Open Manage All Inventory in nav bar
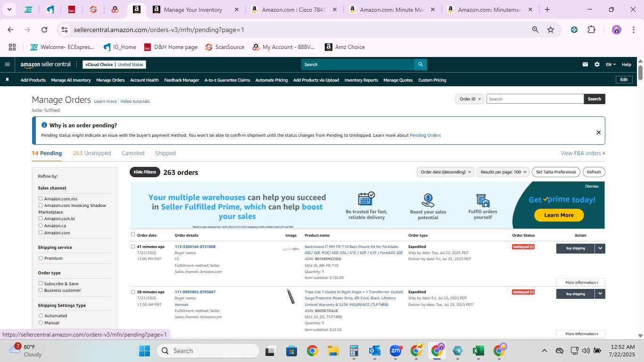 coord(71,80)
